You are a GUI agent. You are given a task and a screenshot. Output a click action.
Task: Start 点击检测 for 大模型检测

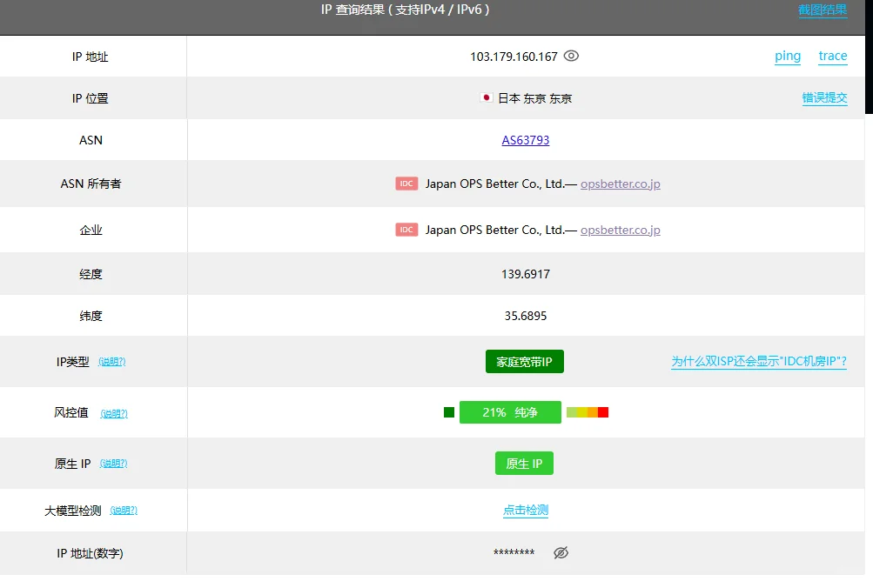coord(526,511)
